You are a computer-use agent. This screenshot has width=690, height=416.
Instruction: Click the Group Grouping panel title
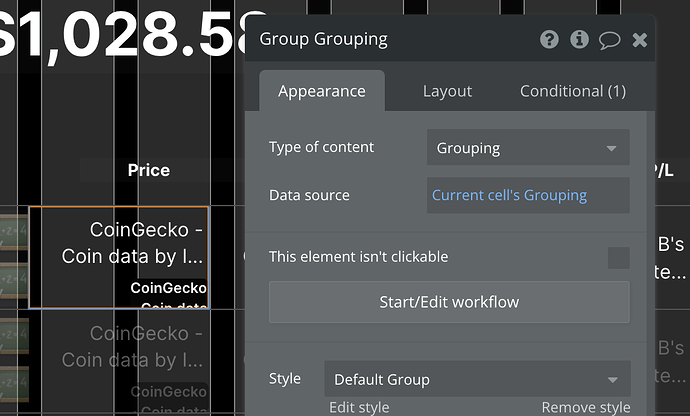323,40
